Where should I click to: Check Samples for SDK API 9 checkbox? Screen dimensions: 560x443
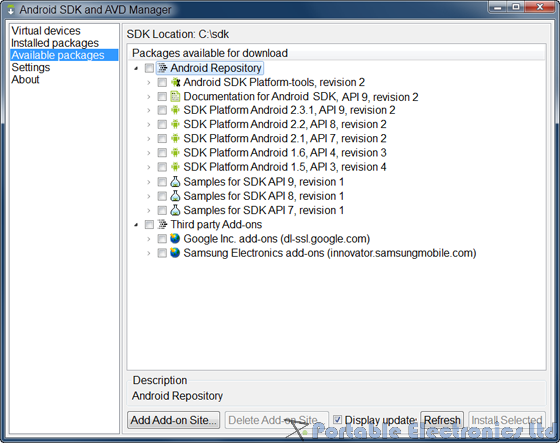[162, 182]
